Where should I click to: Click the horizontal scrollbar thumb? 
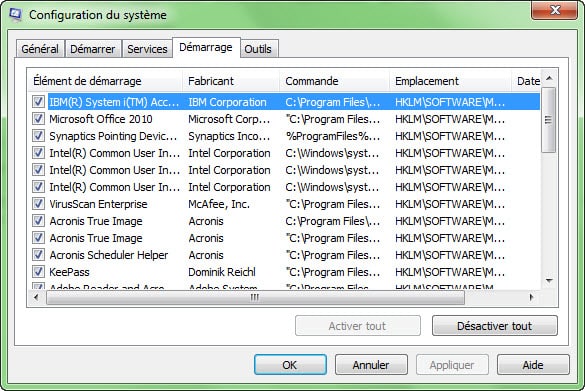255,297
